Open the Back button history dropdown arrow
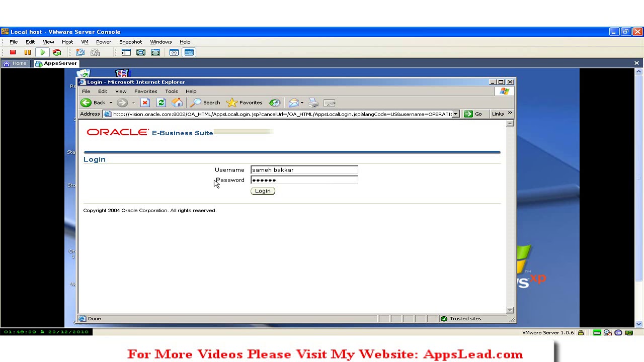The image size is (644, 362). 111,103
